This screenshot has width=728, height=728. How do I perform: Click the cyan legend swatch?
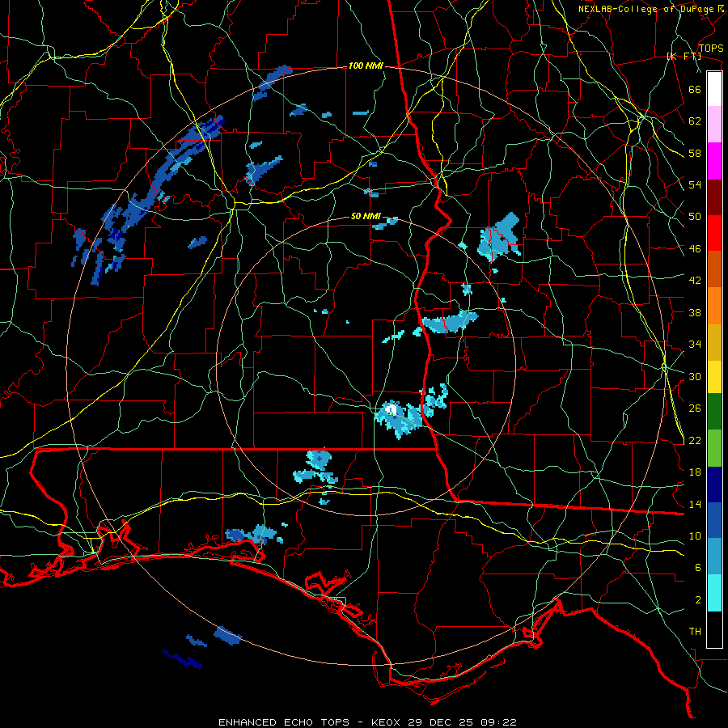714,593
